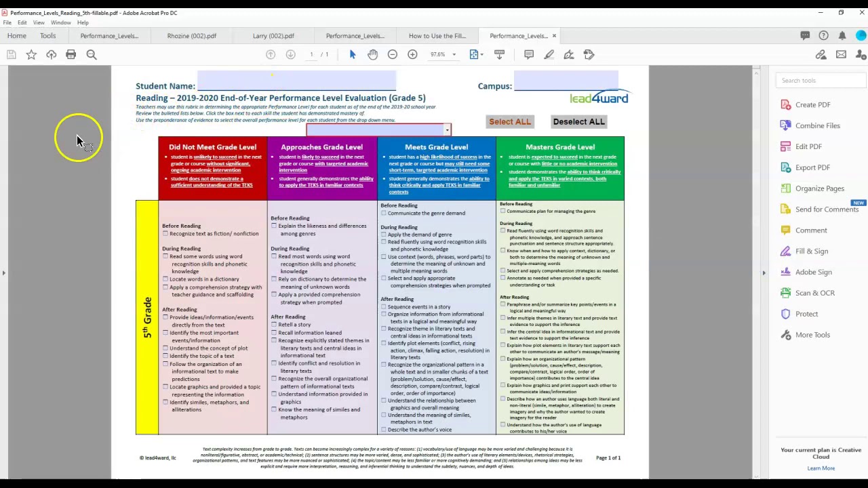Open the share with others person icon

[x=861, y=54]
